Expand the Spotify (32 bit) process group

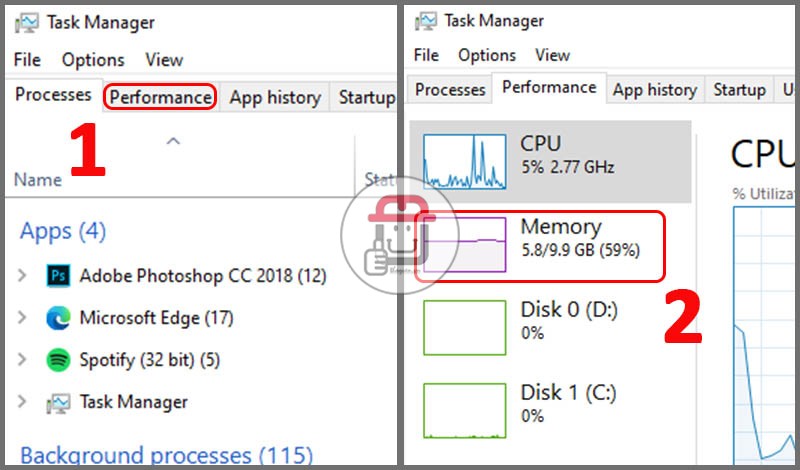22,360
